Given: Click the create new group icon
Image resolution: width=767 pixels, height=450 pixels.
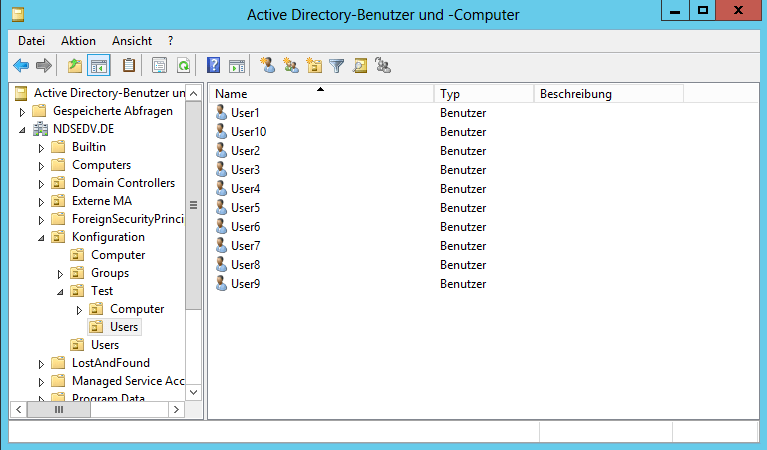Looking at the screenshot, I should [290, 66].
